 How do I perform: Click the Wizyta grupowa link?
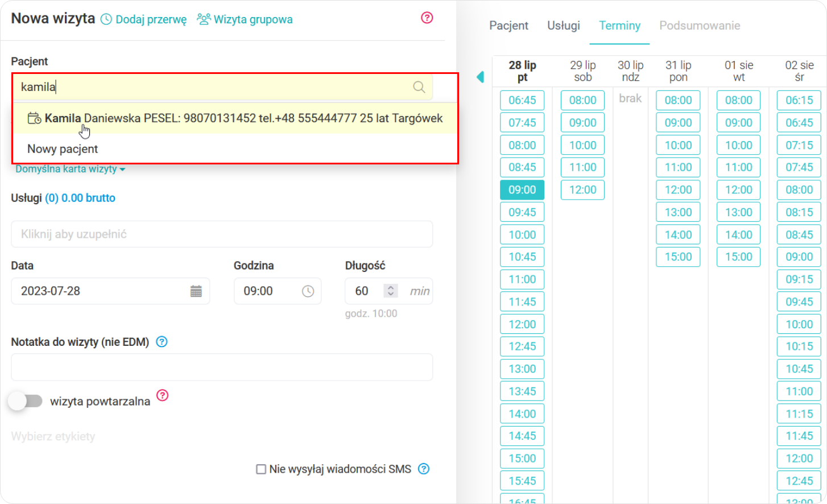coord(253,19)
